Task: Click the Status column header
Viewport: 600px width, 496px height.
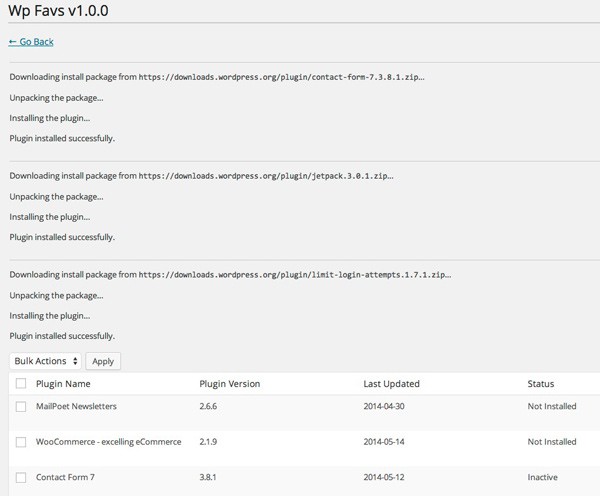Action: pyautogui.click(x=541, y=384)
